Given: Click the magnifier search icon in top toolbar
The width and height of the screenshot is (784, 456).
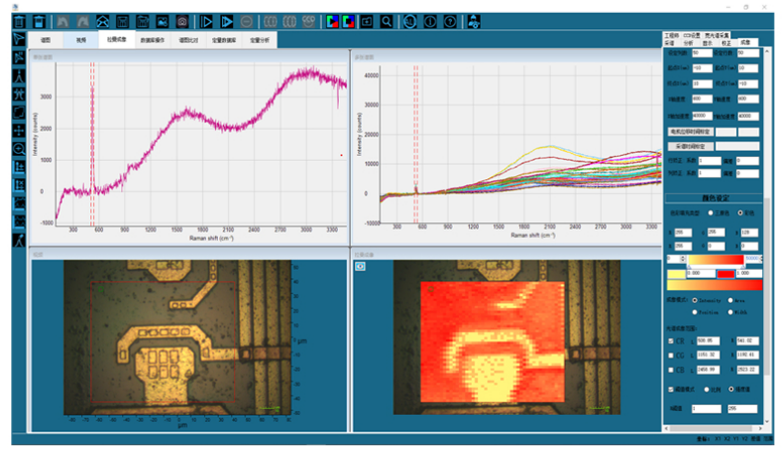Looking at the screenshot, I should (x=386, y=20).
